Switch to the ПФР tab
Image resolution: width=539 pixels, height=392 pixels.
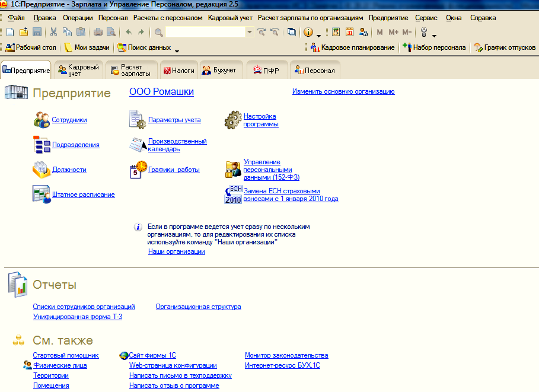click(x=266, y=70)
